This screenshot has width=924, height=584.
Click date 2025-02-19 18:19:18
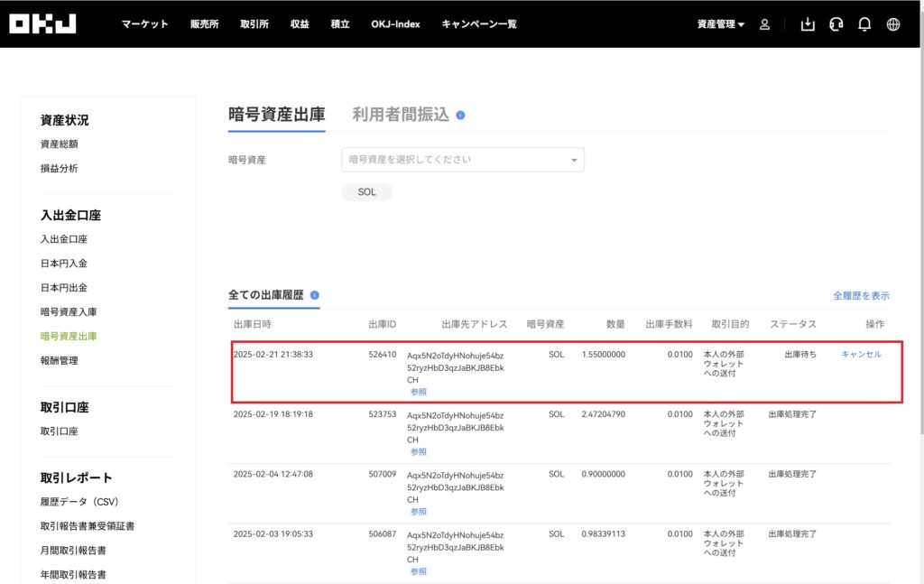273,414
